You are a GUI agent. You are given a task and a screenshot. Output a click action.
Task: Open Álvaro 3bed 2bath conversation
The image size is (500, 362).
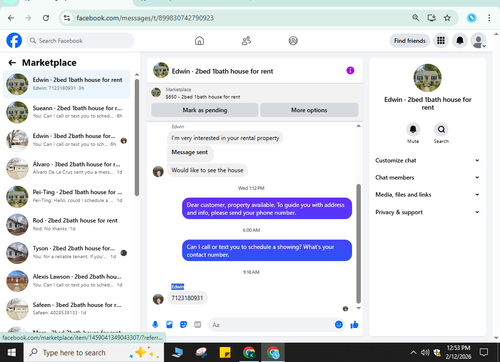click(67, 168)
